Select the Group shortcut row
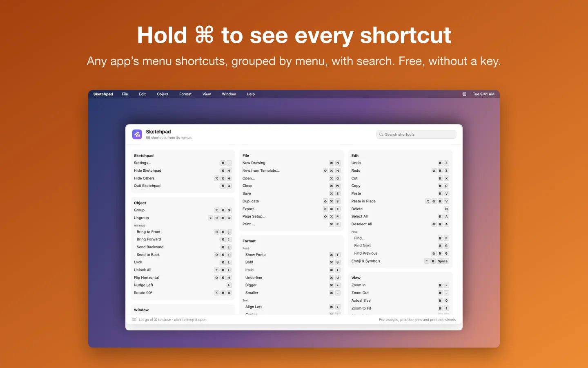588x368 pixels. click(x=183, y=210)
